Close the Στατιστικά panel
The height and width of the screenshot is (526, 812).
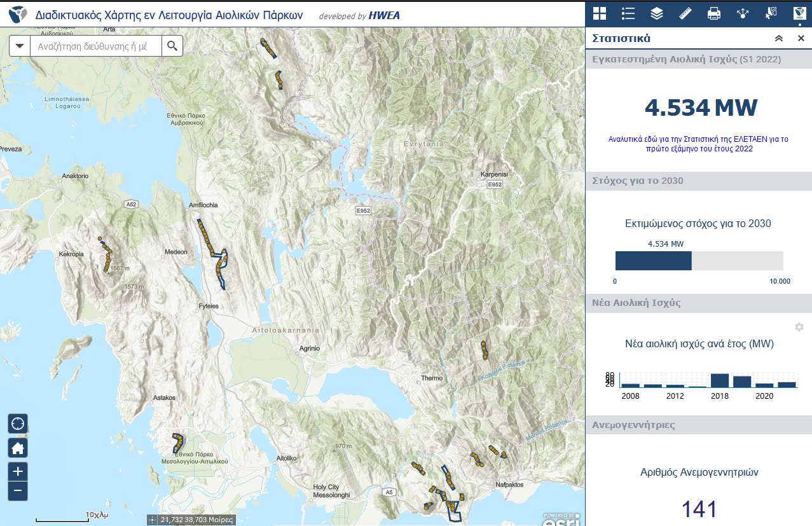pos(801,39)
